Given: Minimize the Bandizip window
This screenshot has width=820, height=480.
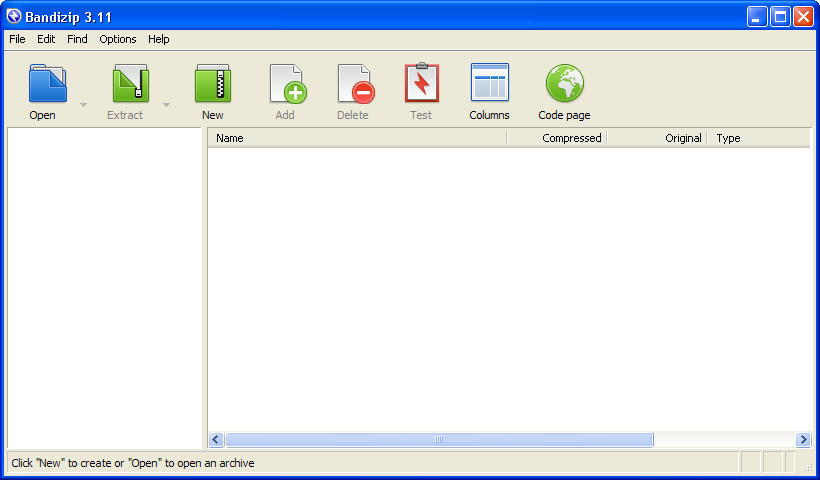Looking at the screenshot, I should [x=756, y=17].
